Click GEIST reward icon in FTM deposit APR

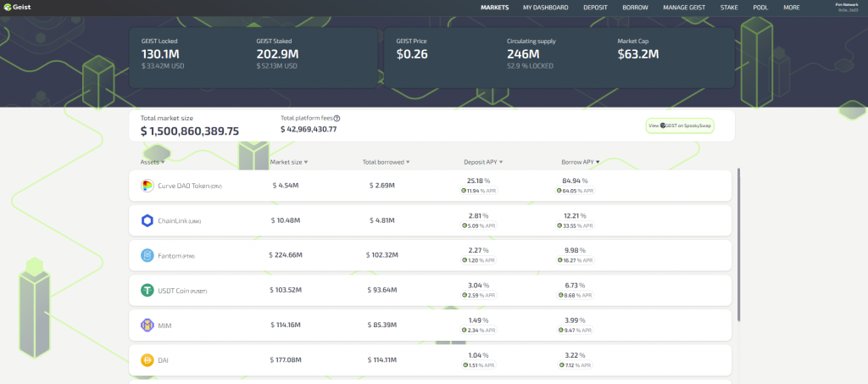[464, 260]
